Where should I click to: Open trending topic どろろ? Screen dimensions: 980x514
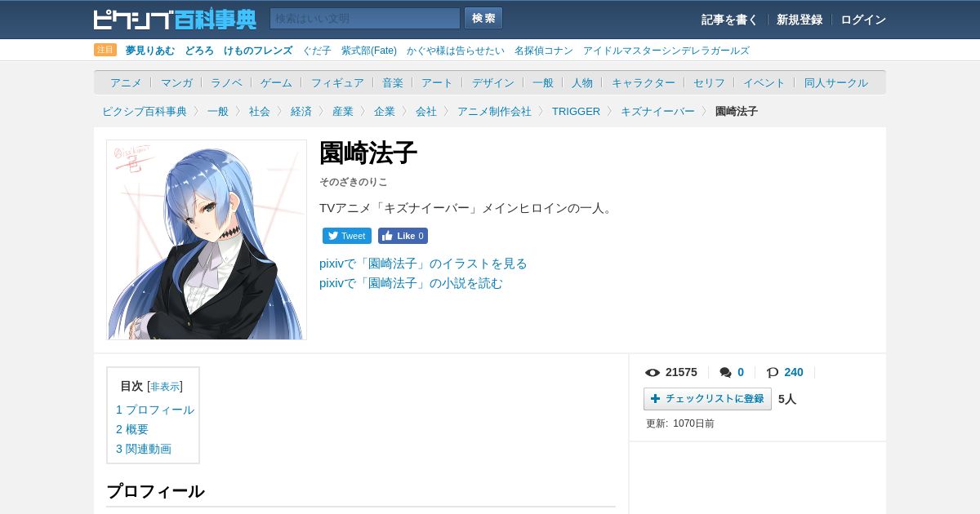pyautogui.click(x=199, y=51)
